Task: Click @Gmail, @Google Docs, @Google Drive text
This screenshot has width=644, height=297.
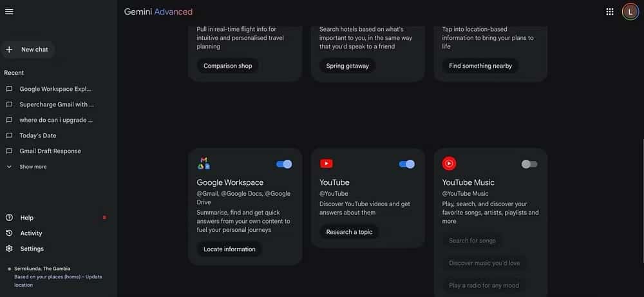Action: pyautogui.click(x=243, y=198)
